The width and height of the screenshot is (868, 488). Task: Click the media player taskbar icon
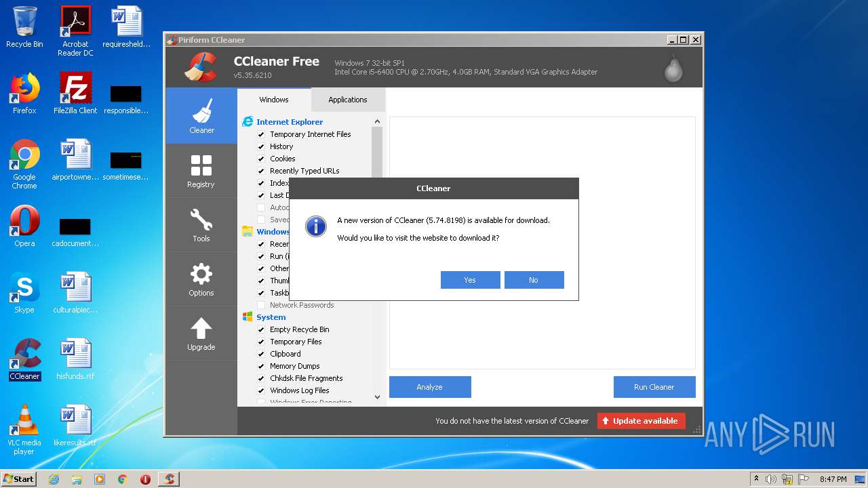[x=100, y=479]
